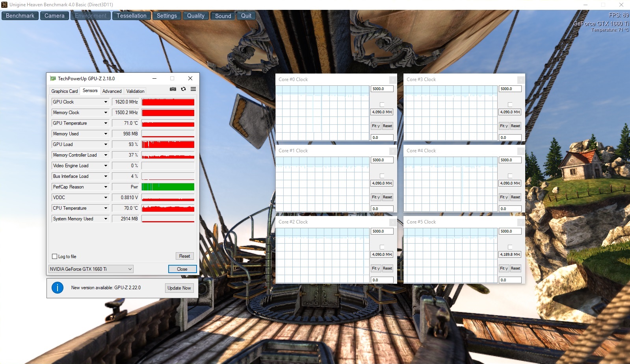Viewport: 630px width, 364px height.
Task: Toggle the Core #5 Clock checkbox
Action: coord(510,247)
